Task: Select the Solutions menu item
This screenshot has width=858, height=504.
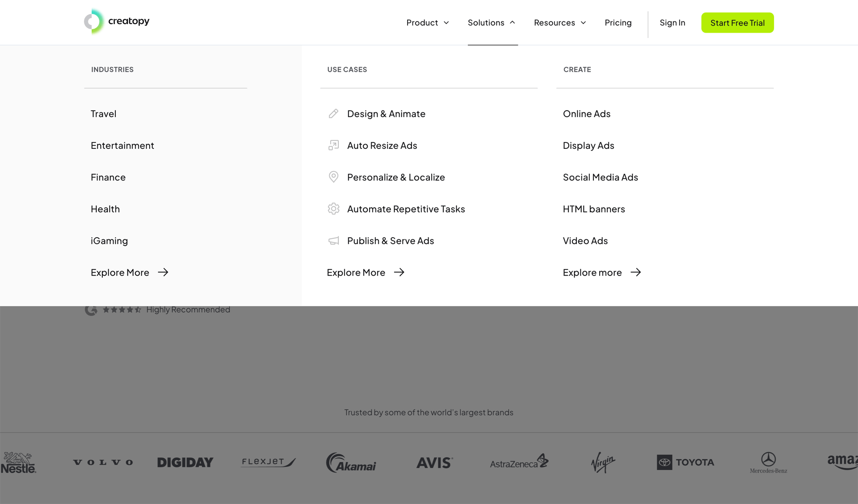Action: [x=487, y=22]
